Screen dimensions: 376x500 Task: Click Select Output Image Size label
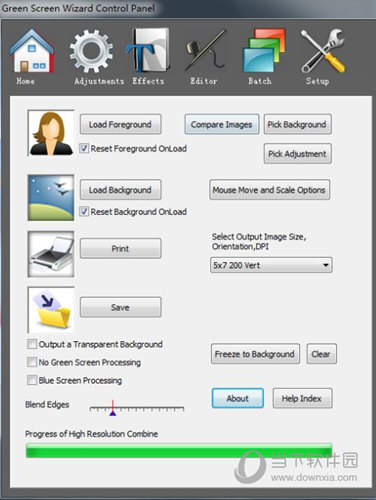coord(259,241)
